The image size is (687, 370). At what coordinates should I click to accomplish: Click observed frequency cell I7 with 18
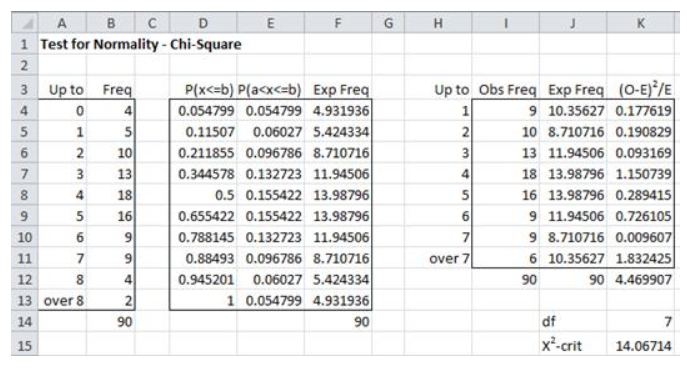pos(506,174)
